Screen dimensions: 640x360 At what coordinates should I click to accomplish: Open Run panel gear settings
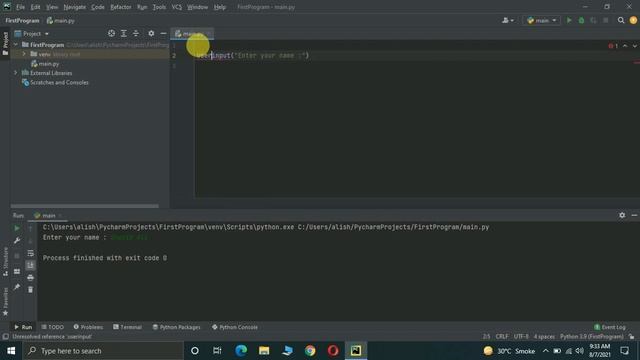[622, 215]
